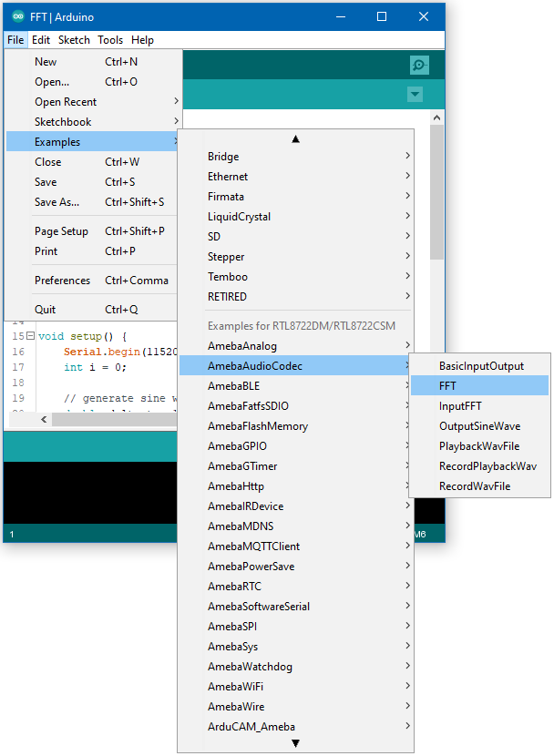
Task: Open the Serial Monitor magnifier icon
Action: [x=419, y=65]
